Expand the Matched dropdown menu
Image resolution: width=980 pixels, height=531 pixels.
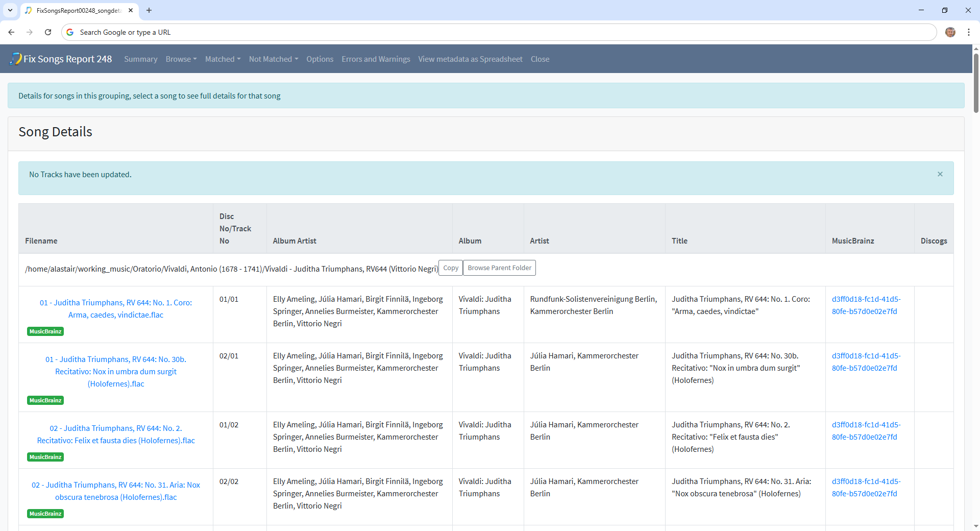[223, 59]
